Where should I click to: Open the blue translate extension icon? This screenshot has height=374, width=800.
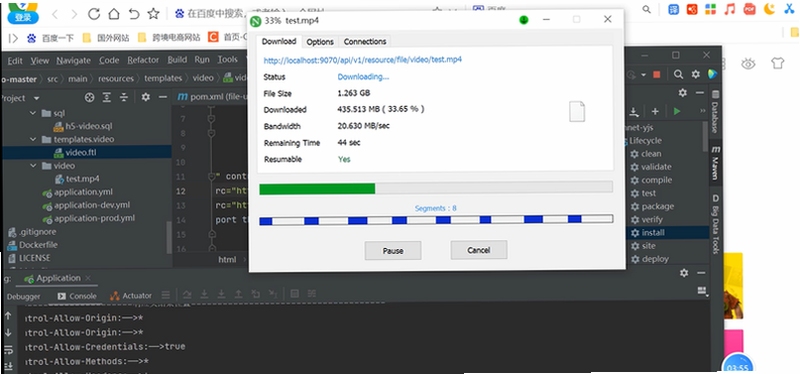click(673, 9)
